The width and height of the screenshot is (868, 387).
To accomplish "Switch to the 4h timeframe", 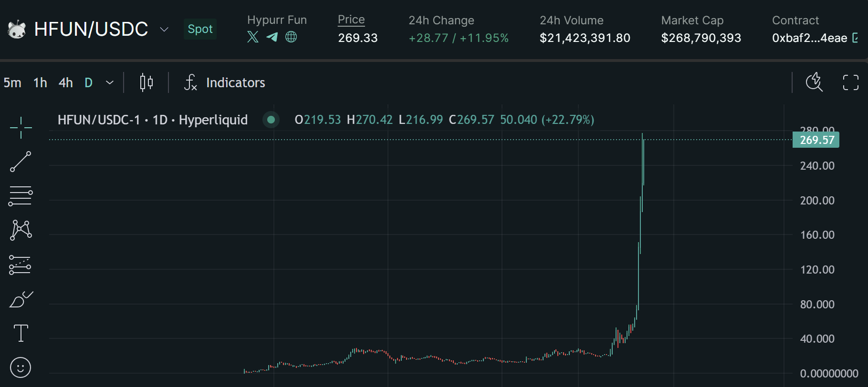I will coord(66,82).
